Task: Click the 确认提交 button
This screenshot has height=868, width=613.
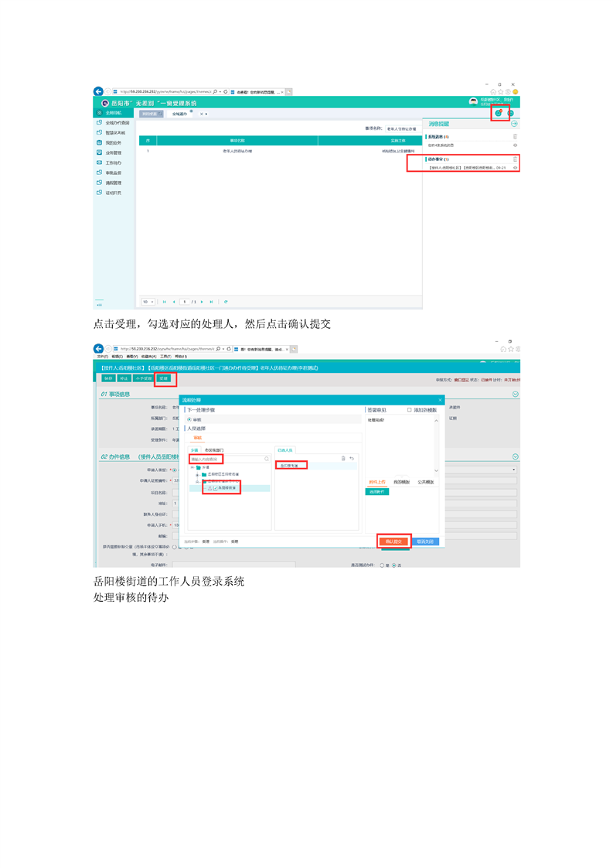Action: point(393,542)
